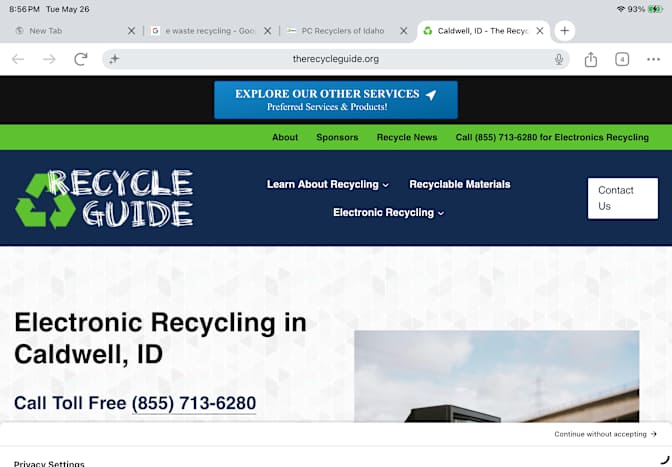
Task: Click the Electronic Recycling in Caldwell, ID heading
Action: coord(160,338)
